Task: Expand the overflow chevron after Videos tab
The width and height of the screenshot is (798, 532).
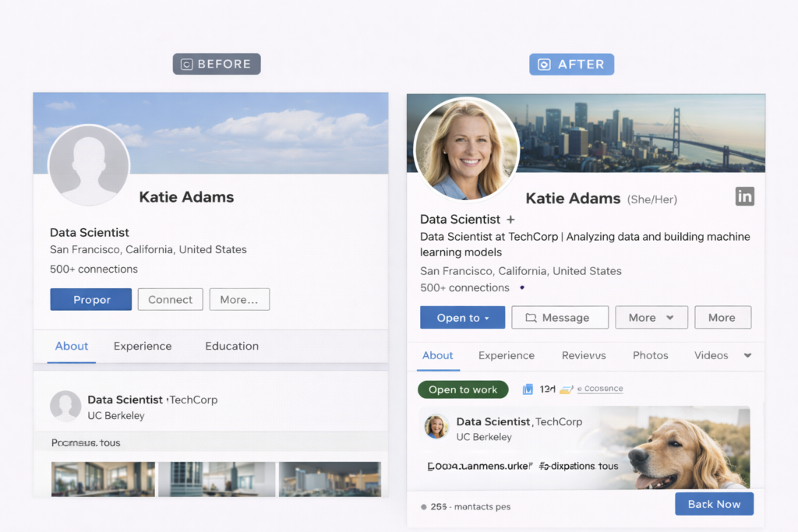Action: [747, 355]
